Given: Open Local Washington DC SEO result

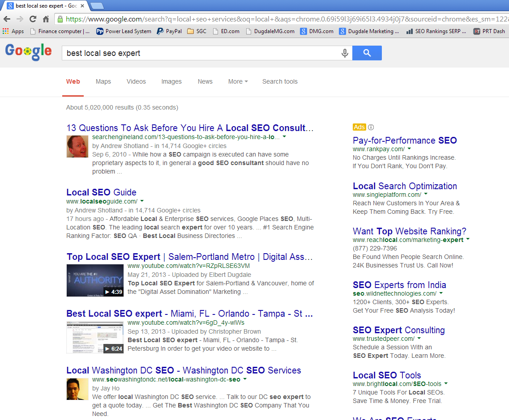Looking at the screenshot, I should tap(184, 370).
